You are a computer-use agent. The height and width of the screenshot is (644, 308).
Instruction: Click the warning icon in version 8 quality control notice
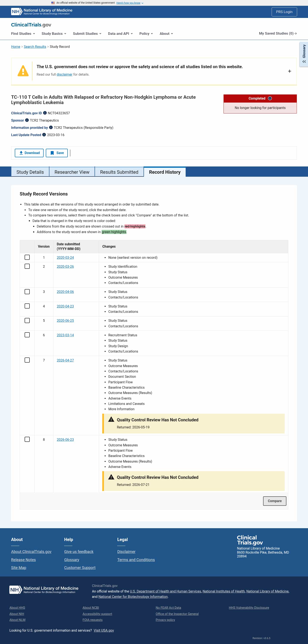(111, 477)
